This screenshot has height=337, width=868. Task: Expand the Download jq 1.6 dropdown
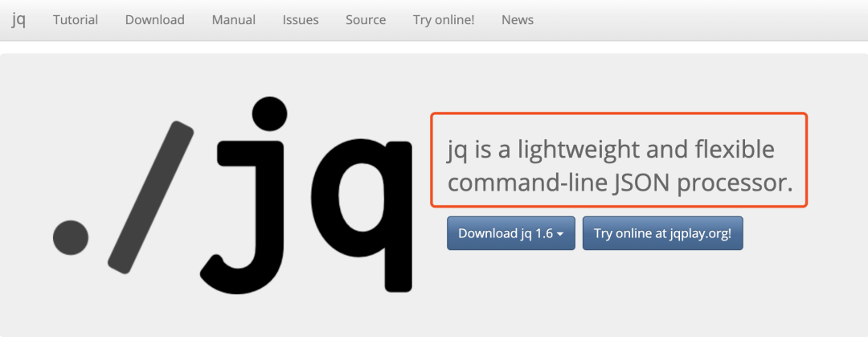(511, 233)
